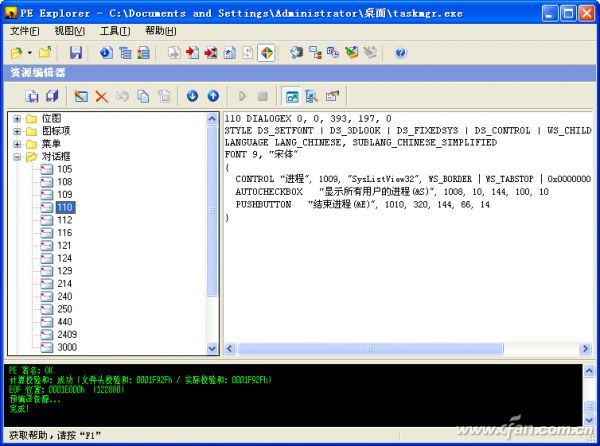Image resolution: width=600 pixels, height=446 pixels.
Task: Click the load resource icon in the editor toolbar
Action: (x=32, y=96)
